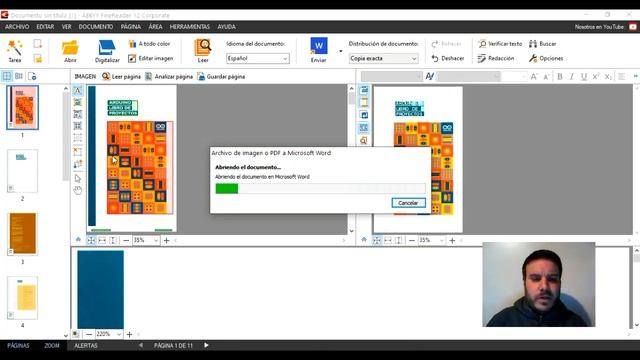The height and width of the screenshot is (360, 640).
Task: Select the hand pan tool
Action: click(x=78, y=190)
